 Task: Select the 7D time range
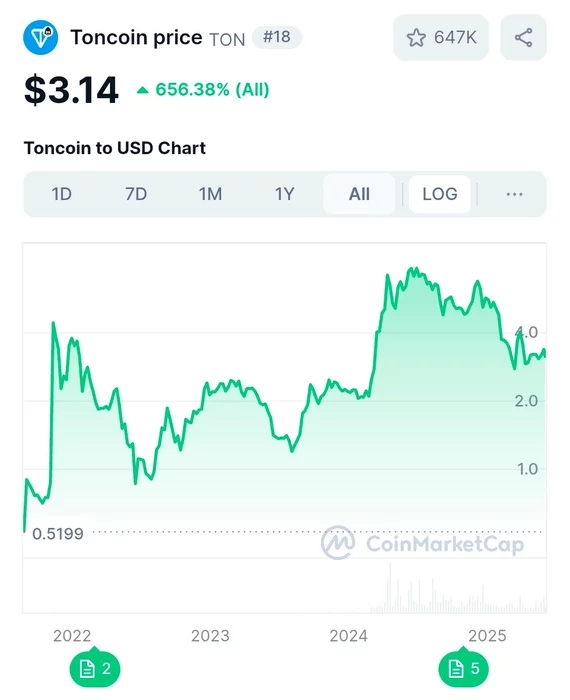[136, 194]
